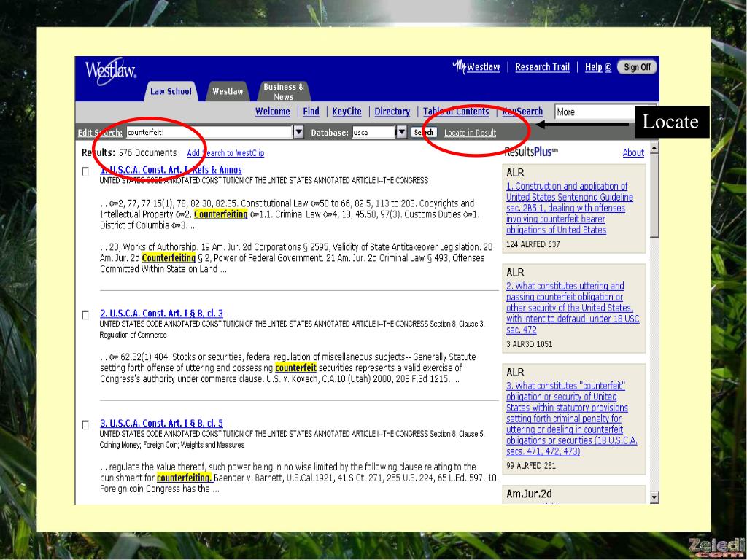Check the box for result 2 Art. I § 8, cl. 3
Viewport: 747px width, 560px height.
pyautogui.click(x=85, y=315)
